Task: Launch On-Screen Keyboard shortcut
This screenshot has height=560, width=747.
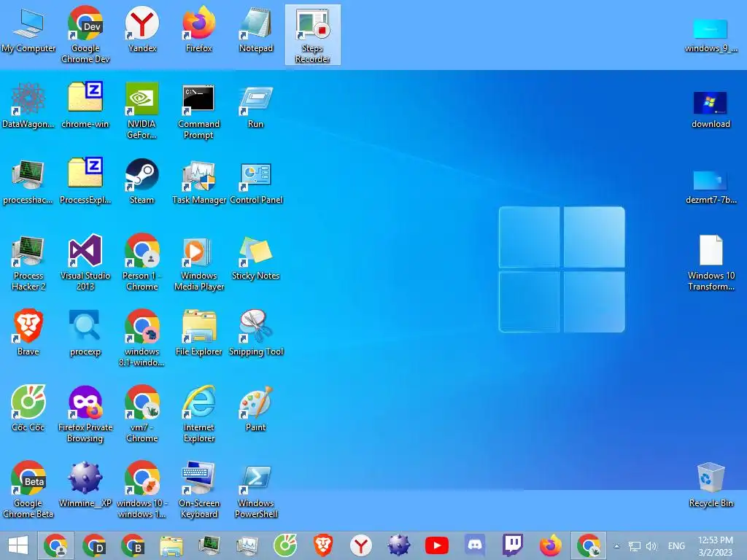Action: point(198,489)
